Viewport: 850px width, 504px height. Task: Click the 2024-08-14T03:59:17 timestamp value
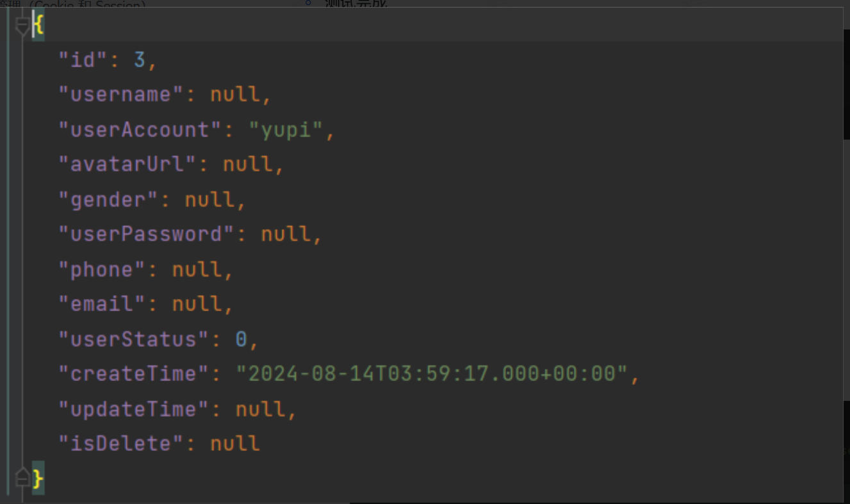pyautogui.click(x=431, y=374)
